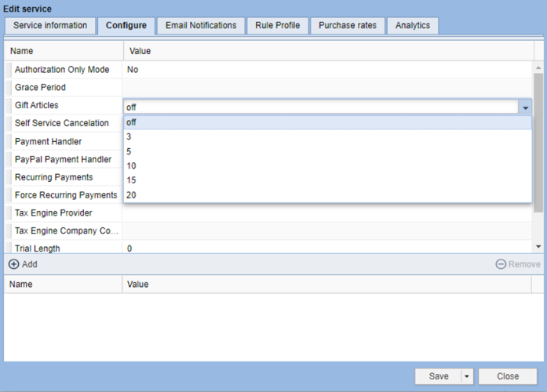This screenshot has width=547, height=392.
Task: Open the Gift Articles dropdown arrow
Action: [524, 107]
